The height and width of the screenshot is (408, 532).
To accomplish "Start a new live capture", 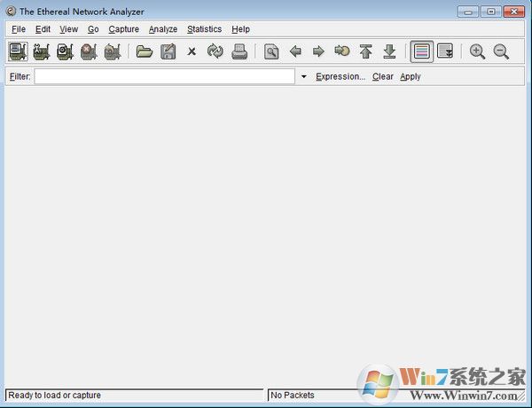I will (x=65, y=51).
